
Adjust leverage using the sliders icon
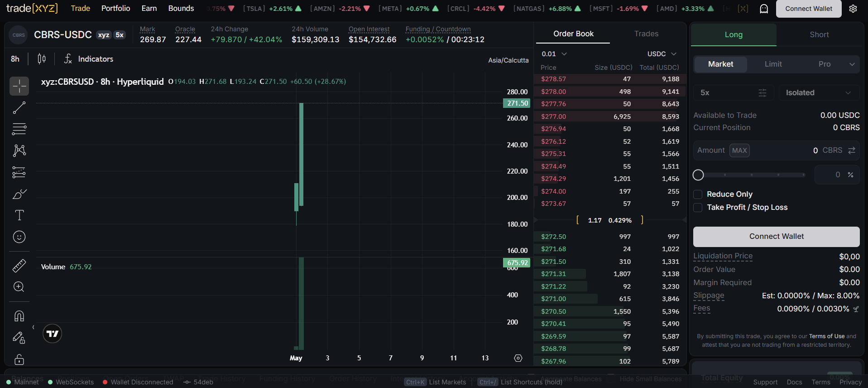click(x=762, y=93)
